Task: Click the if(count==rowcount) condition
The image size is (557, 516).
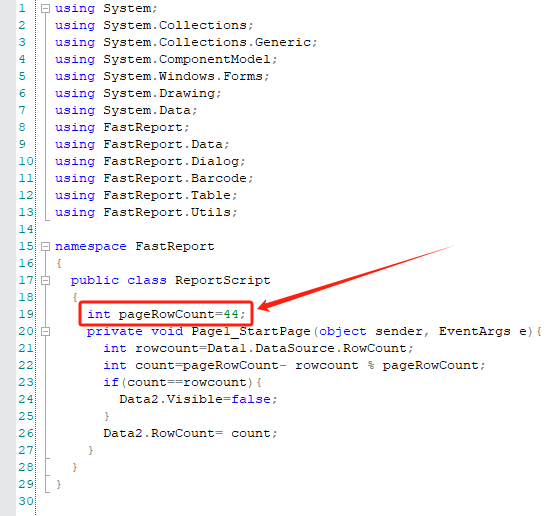Action: pyautogui.click(x=182, y=382)
